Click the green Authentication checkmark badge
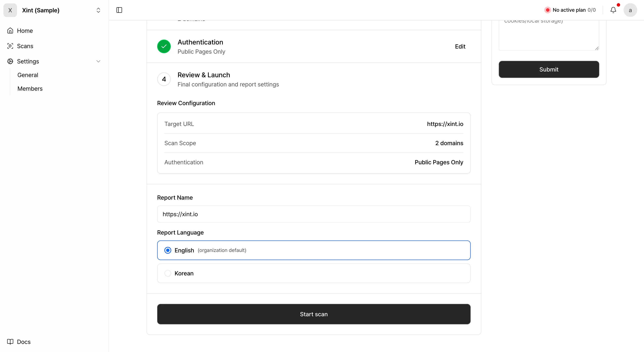The image size is (644, 352). pyautogui.click(x=164, y=46)
